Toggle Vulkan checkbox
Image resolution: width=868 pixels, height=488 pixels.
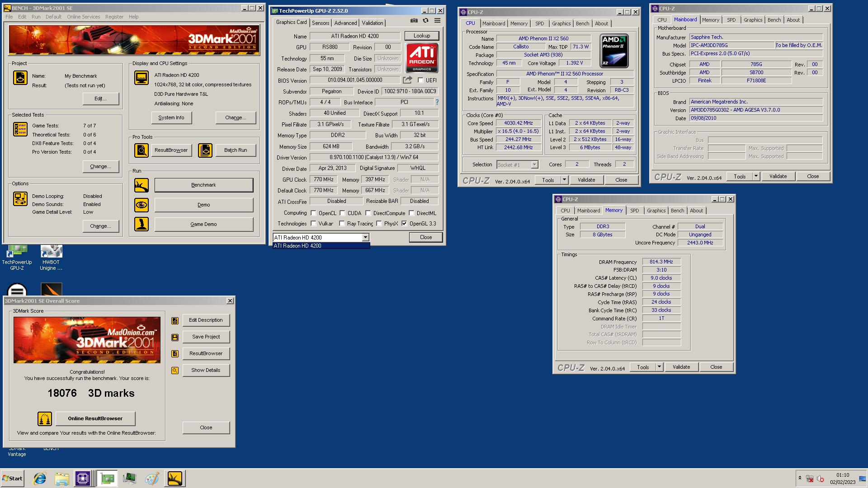313,224
